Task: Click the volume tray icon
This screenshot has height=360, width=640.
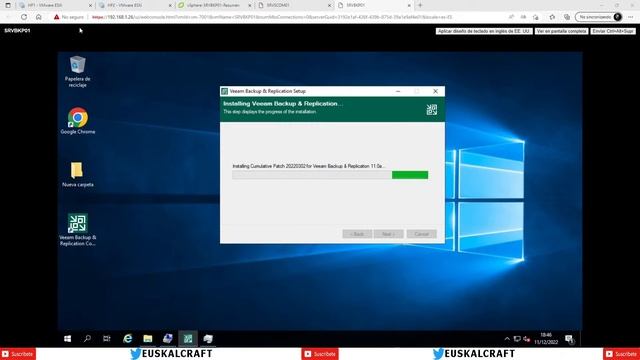Action: pos(527,339)
